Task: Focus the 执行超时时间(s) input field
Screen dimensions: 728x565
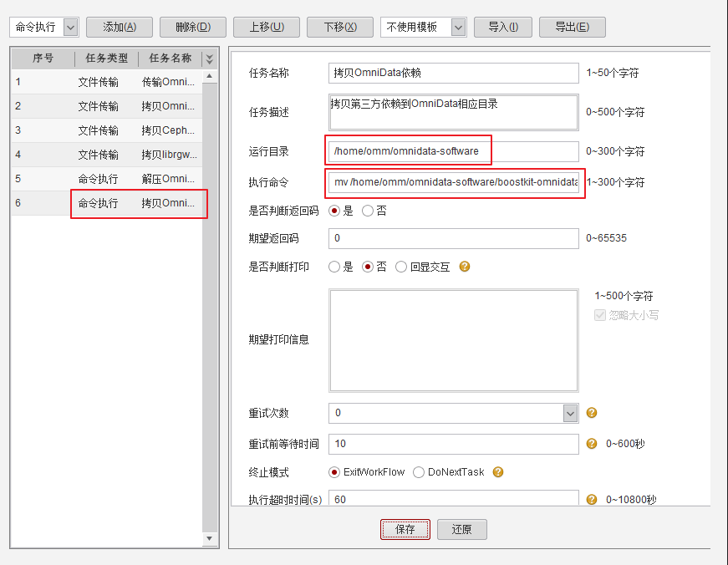Action: (x=454, y=498)
